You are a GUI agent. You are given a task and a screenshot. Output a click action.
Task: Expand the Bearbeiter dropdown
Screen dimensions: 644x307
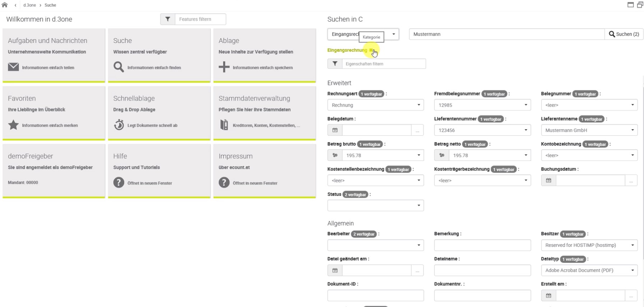[375, 245]
